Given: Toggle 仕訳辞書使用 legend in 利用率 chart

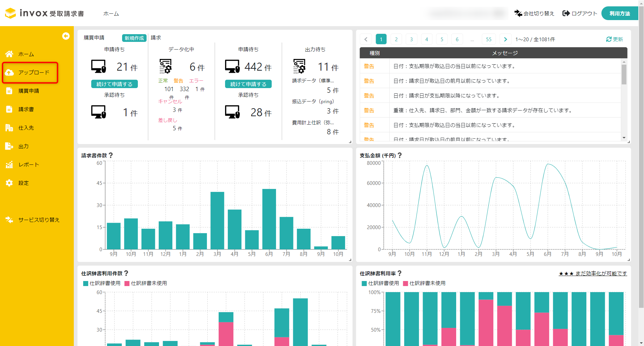Looking at the screenshot, I should tap(380, 283).
